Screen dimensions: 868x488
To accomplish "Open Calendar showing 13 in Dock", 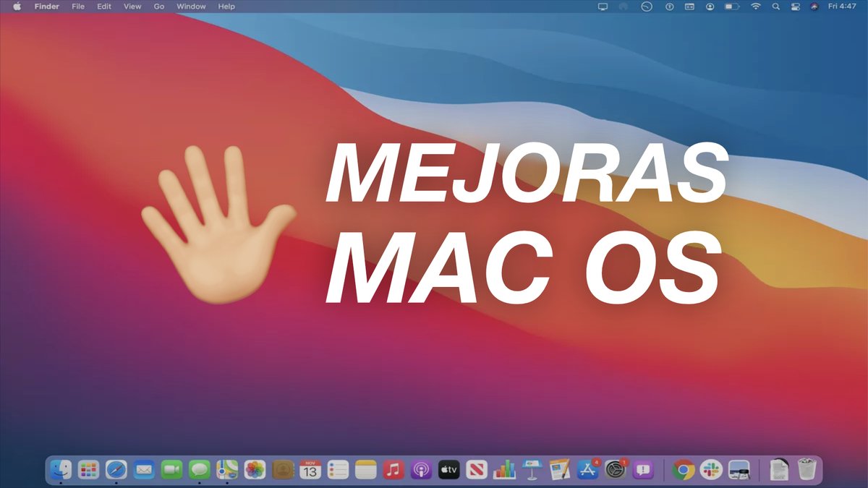I will (310, 470).
